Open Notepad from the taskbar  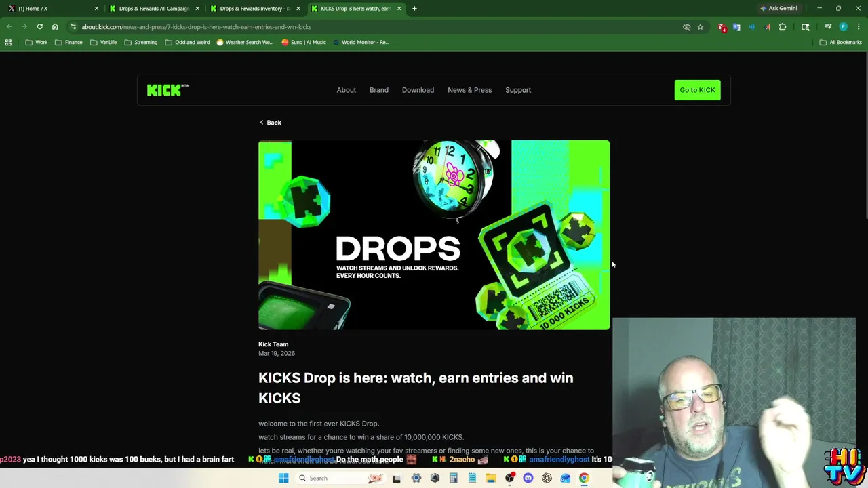(472, 478)
